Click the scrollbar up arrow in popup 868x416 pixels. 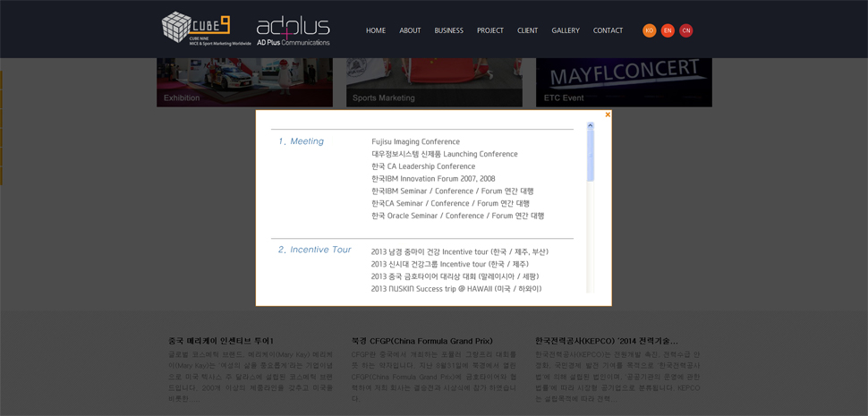coord(591,125)
